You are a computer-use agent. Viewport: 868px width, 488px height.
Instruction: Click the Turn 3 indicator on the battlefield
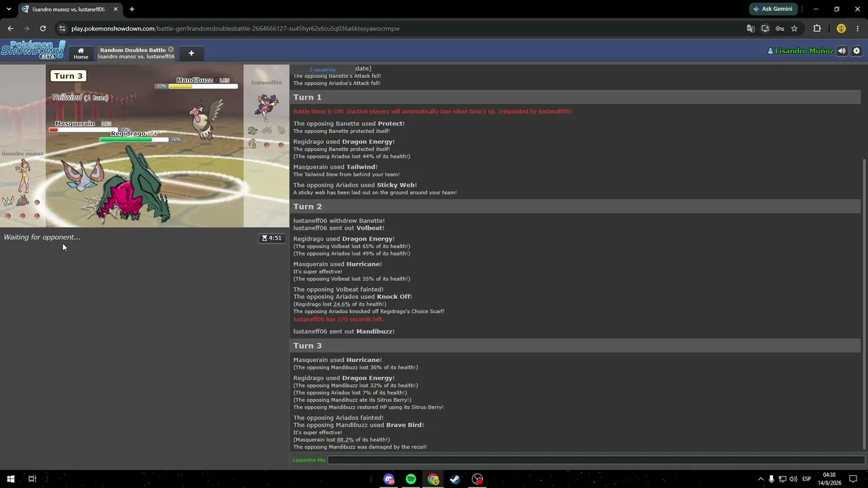point(68,76)
